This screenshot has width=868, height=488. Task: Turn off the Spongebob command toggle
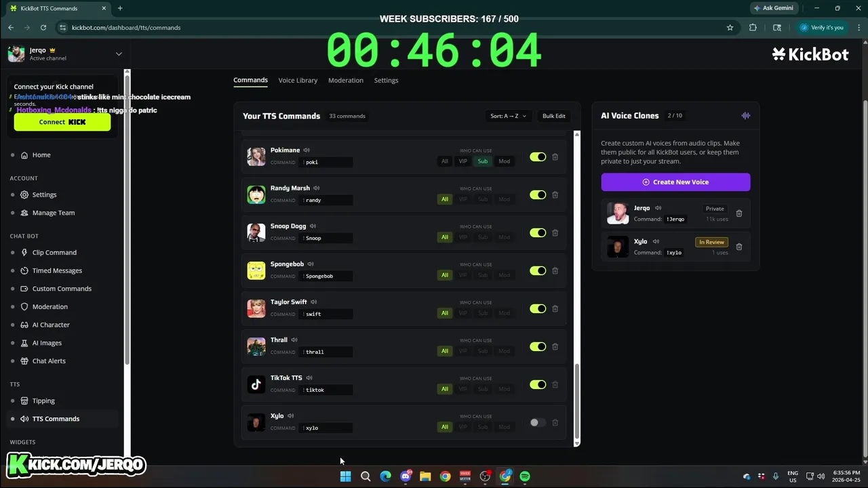[538, 271]
